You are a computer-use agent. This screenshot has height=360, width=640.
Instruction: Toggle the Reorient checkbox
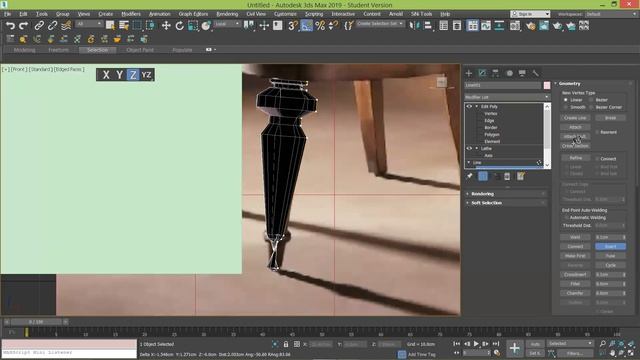[597, 132]
